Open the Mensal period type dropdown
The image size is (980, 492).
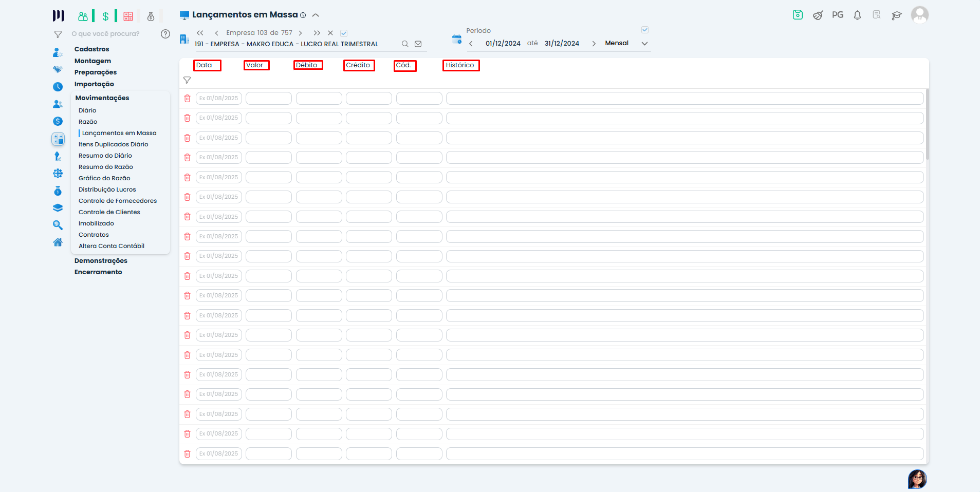tap(626, 43)
